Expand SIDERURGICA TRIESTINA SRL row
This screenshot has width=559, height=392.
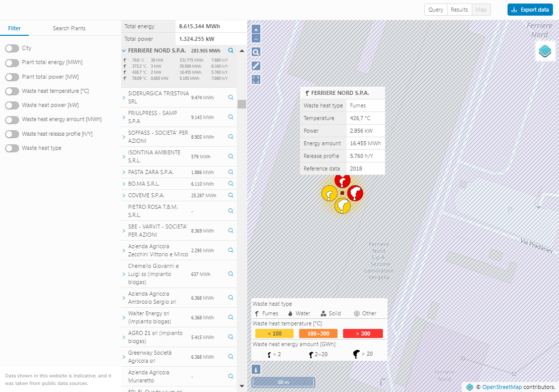click(x=124, y=97)
